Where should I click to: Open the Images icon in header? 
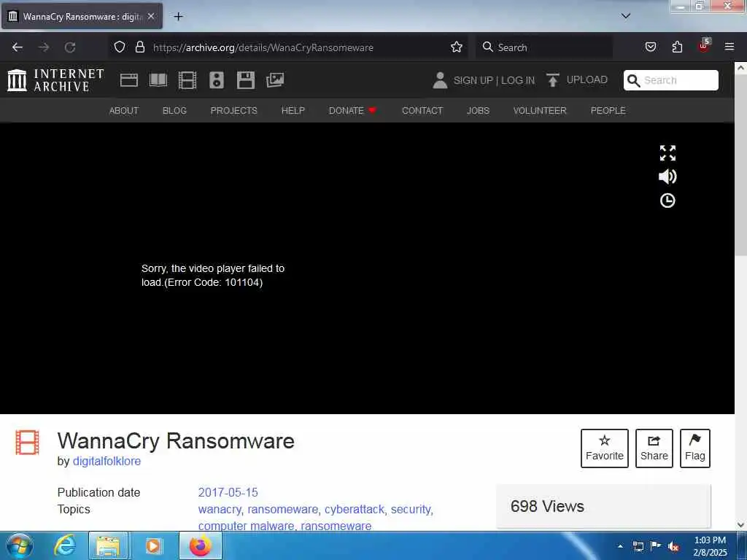[275, 80]
